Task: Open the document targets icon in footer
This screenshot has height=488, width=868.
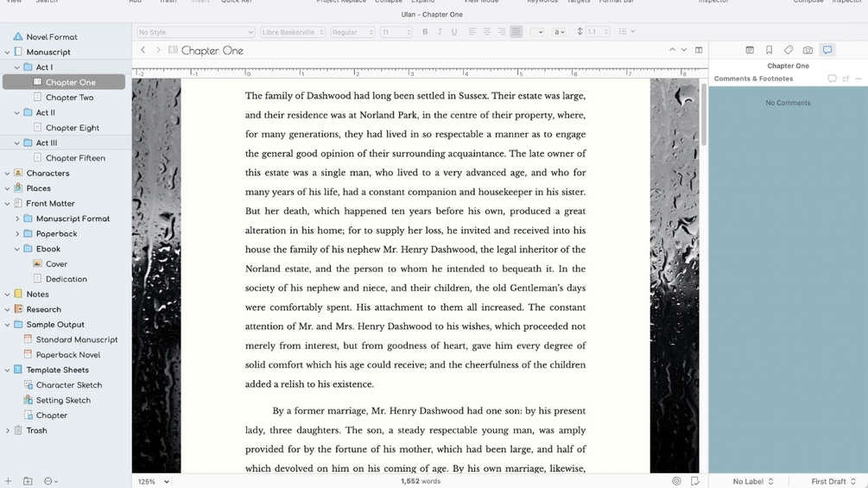Action: coord(676,481)
